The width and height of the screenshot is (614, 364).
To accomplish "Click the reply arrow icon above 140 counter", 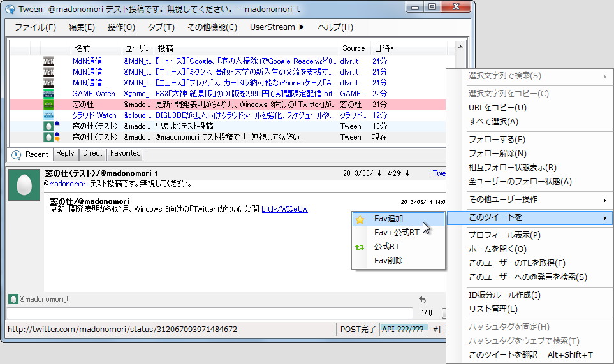I will (x=422, y=300).
